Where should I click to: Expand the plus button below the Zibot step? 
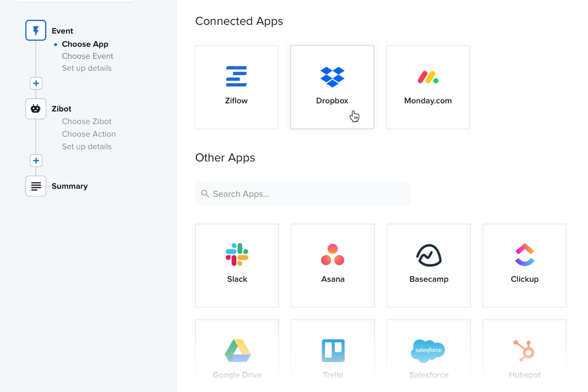[x=36, y=160]
